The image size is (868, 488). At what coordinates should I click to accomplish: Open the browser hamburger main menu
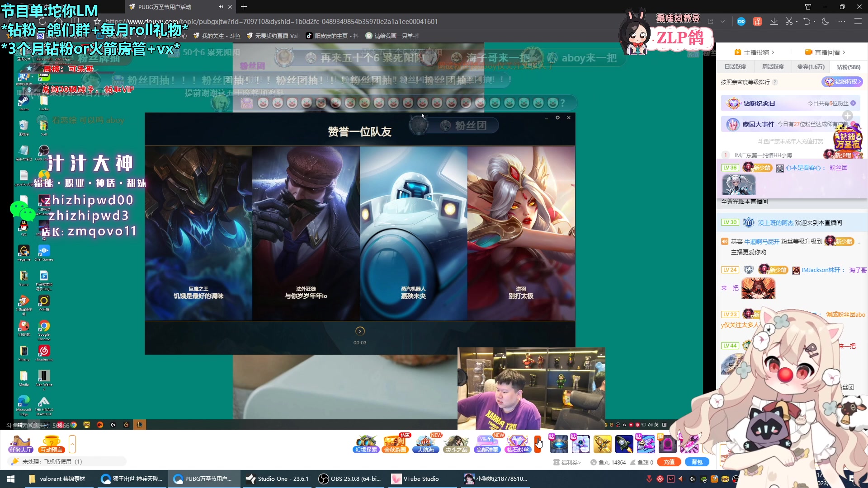point(858,21)
